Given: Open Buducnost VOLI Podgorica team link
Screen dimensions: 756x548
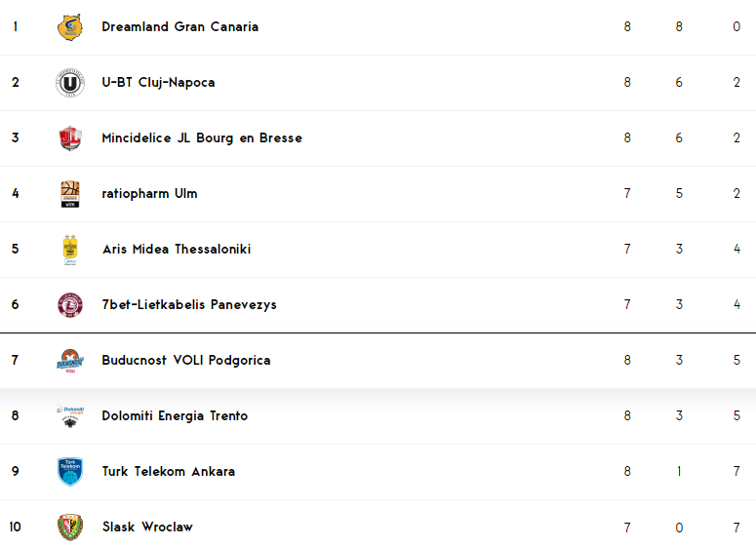Looking at the screenshot, I should click(x=186, y=361).
